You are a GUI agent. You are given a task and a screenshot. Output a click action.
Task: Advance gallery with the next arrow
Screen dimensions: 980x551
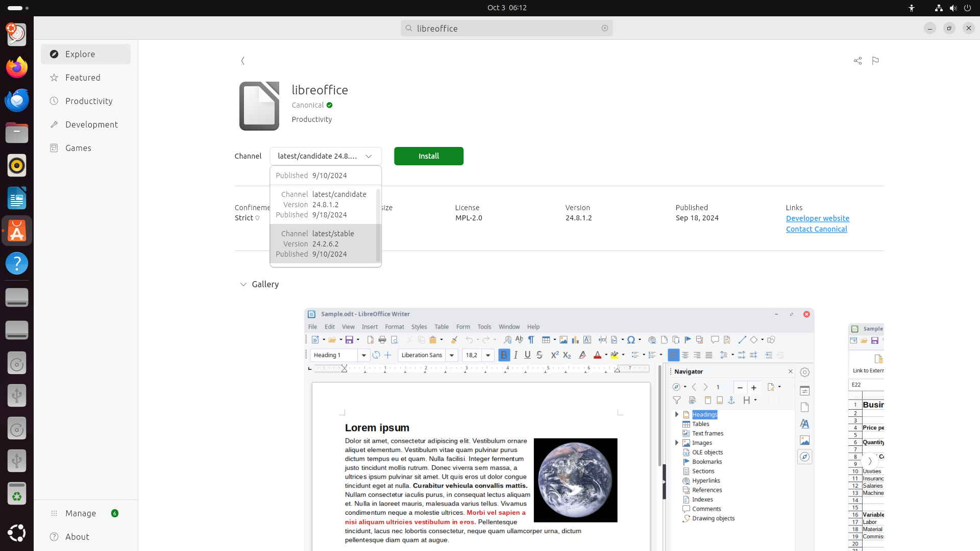[x=870, y=461]
